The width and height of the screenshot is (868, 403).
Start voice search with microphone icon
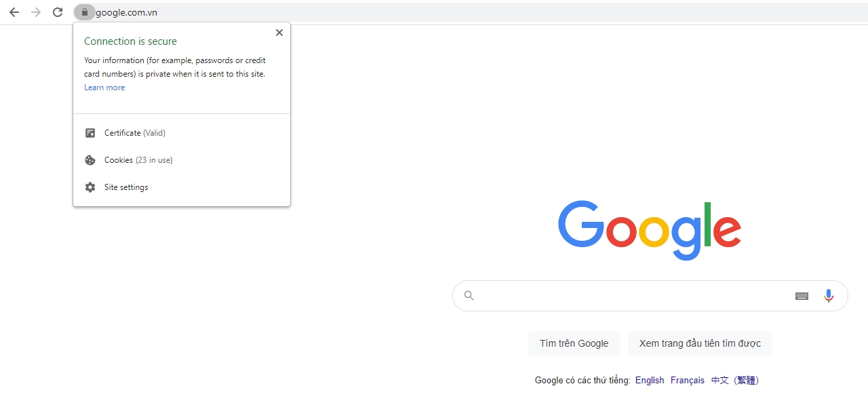pyautogui.click(x=828, y=296)
